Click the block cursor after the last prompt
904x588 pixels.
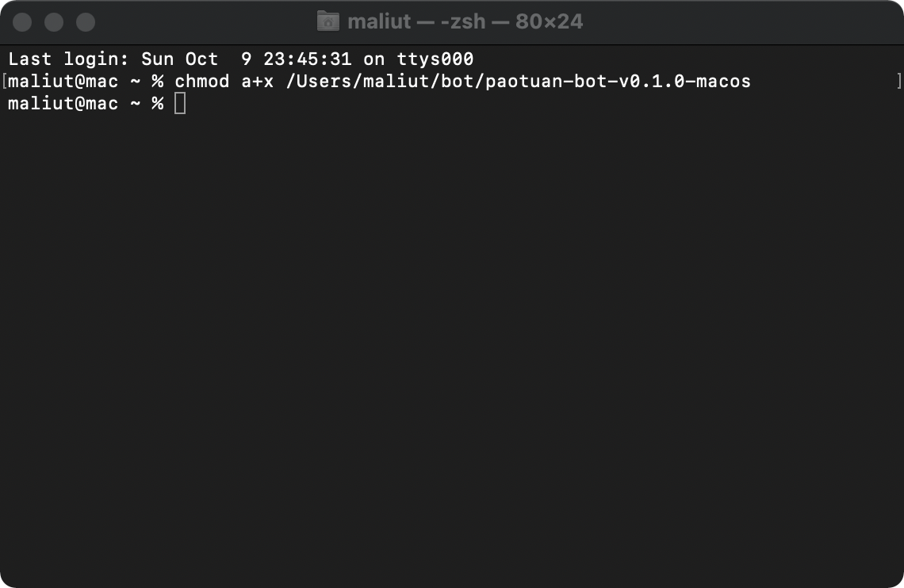[180, 104]
